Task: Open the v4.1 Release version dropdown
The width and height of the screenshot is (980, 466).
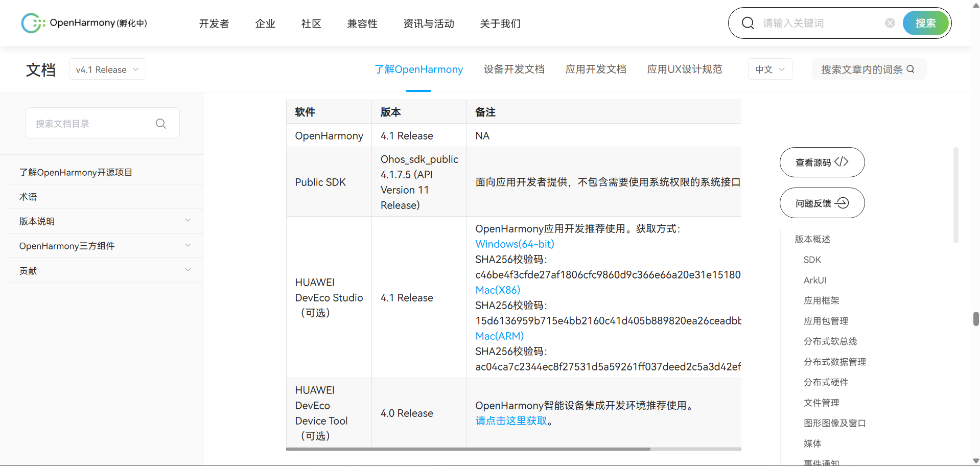Action: click(107, 69)
